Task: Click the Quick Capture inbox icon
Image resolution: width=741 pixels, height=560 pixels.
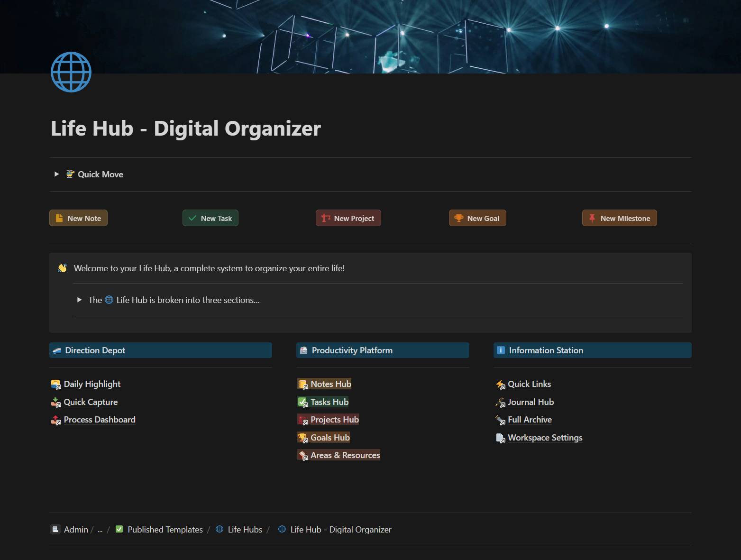Action: (x=56, y=403)
